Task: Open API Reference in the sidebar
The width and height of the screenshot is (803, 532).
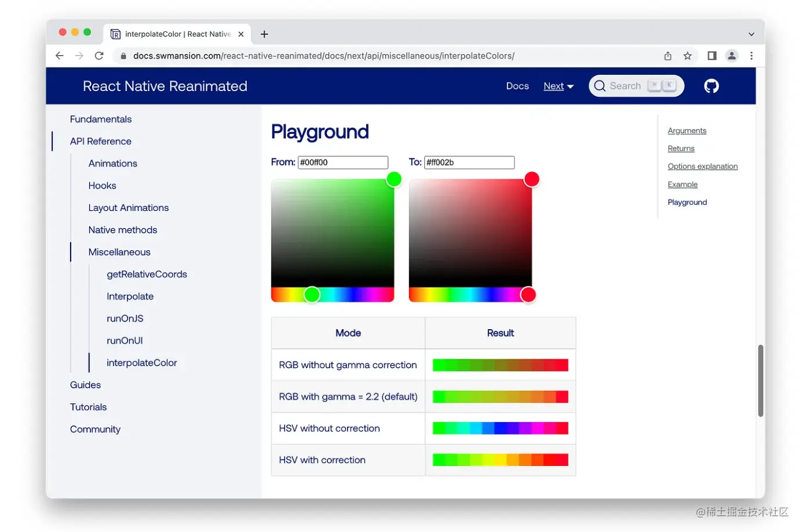Action: [101, 141]
